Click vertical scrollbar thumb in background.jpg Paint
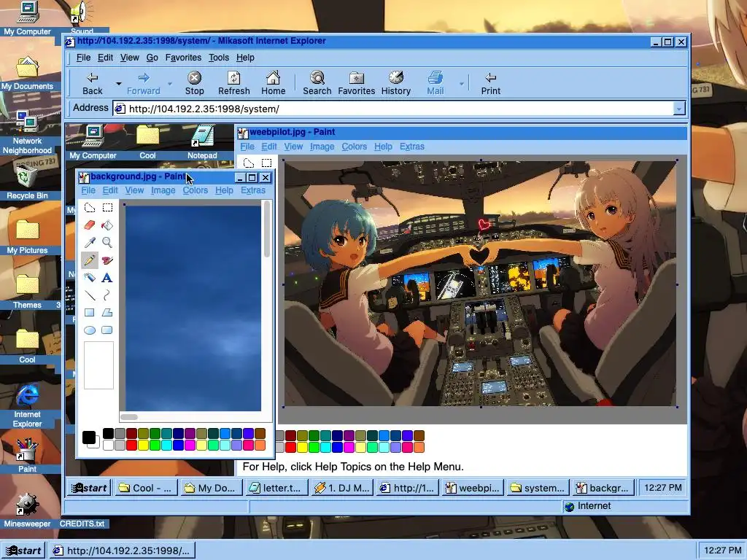Screen dimensions: 747x560 pos(267,229)
